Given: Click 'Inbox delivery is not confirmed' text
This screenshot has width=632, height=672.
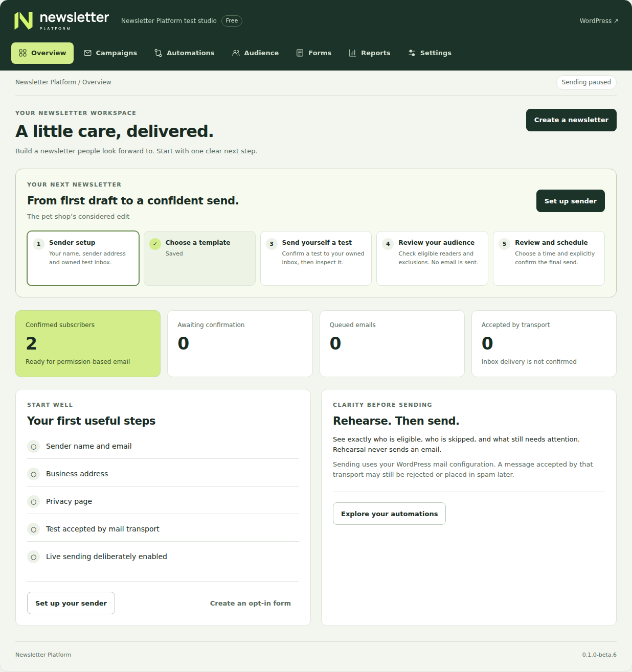Looking at the screenshot, I should click(529, 362).
